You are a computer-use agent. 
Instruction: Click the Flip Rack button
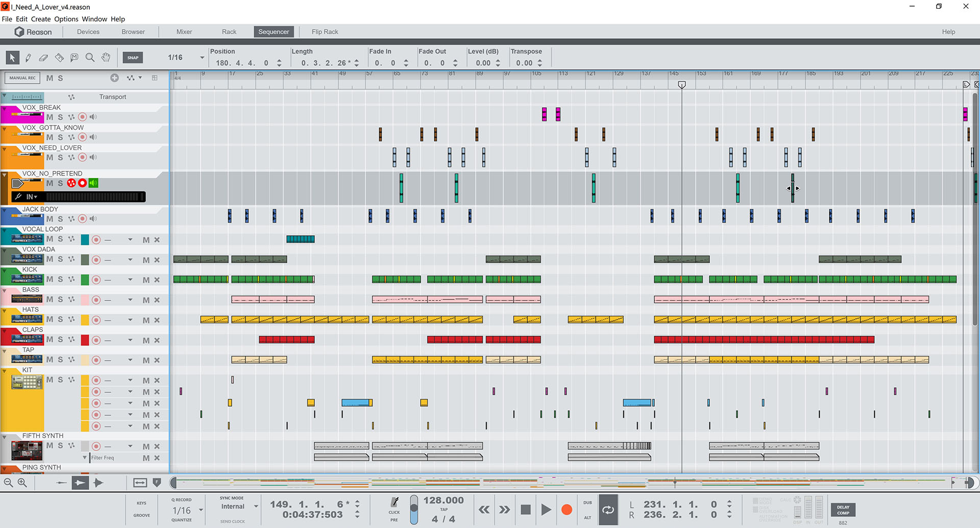pyautogui.click(x=325, y=32)
